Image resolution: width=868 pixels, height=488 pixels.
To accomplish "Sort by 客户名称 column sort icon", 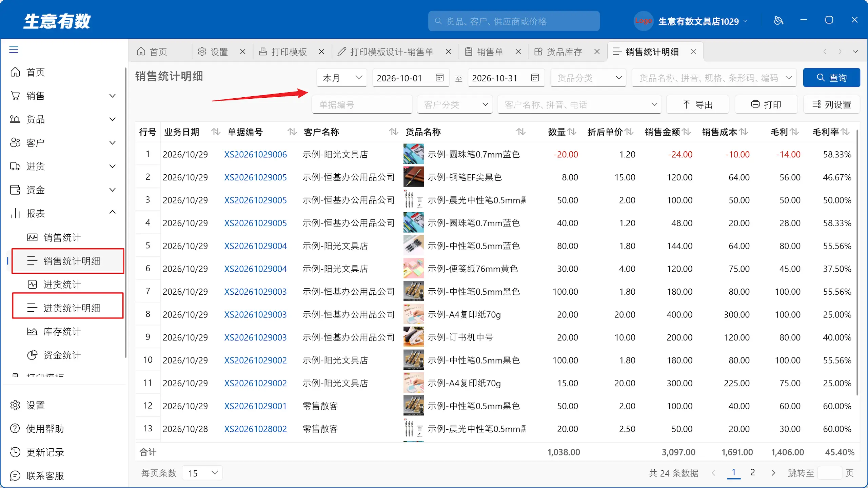I will (x=394, y=132).
